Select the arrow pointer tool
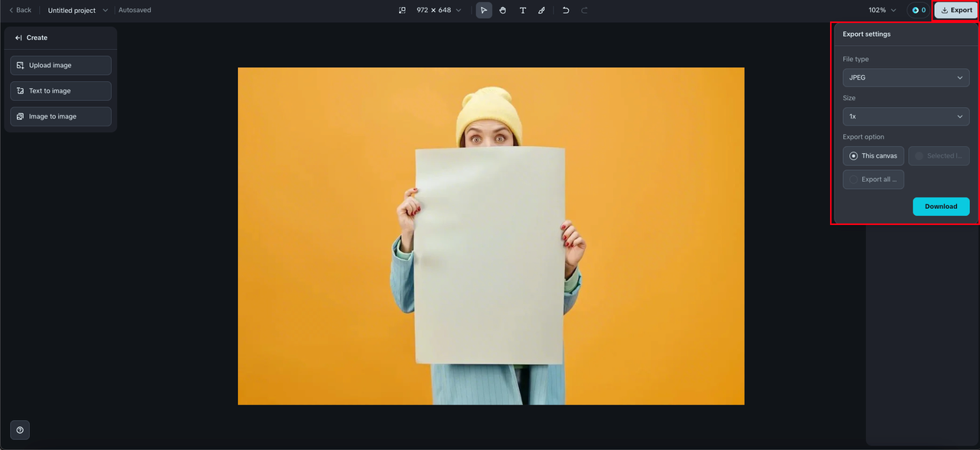The image size is (980, 450). coord(484,10)
